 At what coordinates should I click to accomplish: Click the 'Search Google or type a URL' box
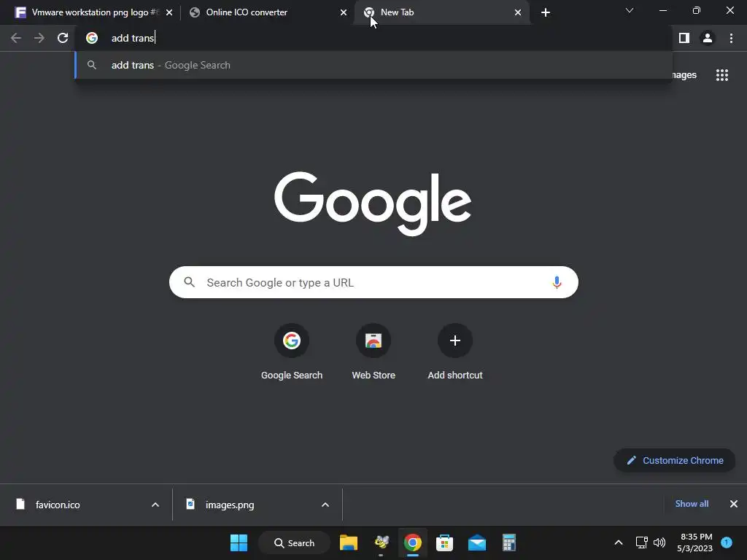click(373, 282)
